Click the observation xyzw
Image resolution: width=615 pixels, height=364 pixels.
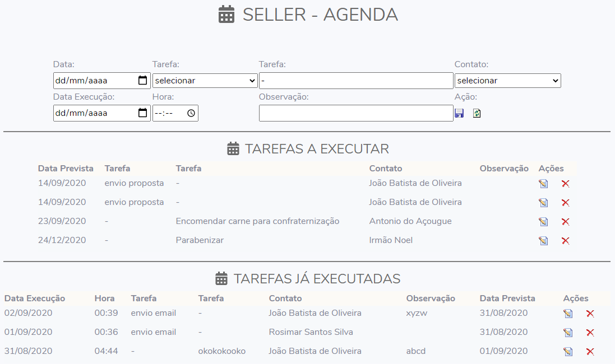(x=417, y=313)
